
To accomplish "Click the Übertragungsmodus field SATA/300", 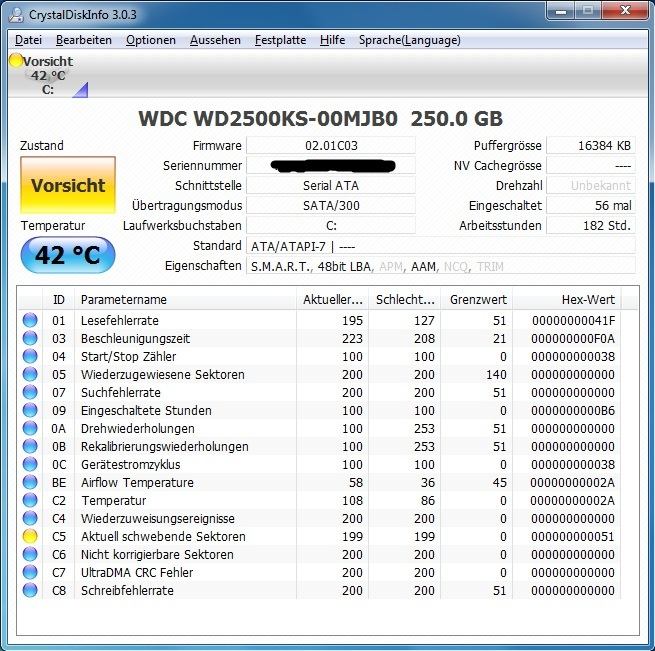I will (x=331, y=206).
